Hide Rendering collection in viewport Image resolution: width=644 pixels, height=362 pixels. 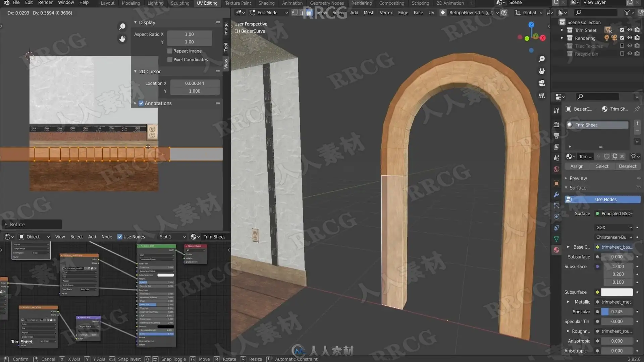tap(630, 38)
